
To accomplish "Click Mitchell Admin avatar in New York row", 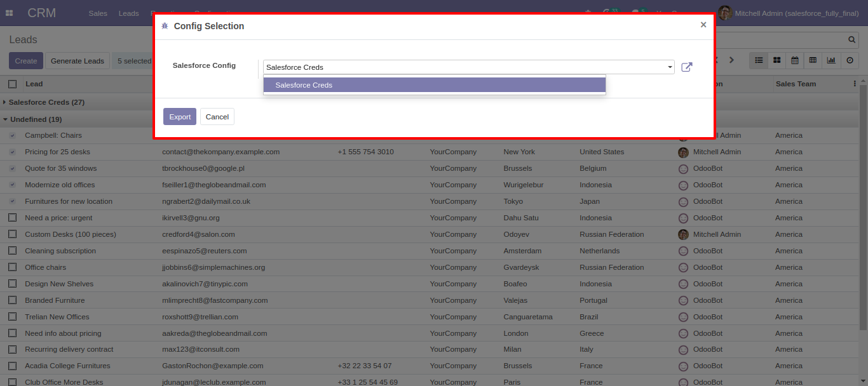I will point(684,152).
